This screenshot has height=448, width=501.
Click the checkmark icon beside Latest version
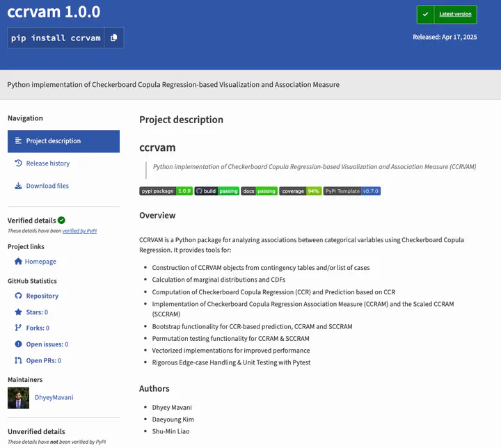coord(425,14)
